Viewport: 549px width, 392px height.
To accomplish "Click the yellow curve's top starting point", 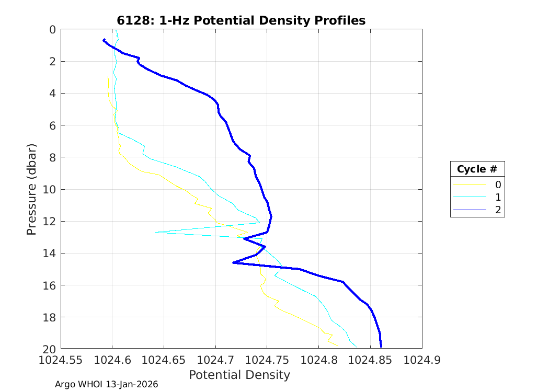I will 108,76.
